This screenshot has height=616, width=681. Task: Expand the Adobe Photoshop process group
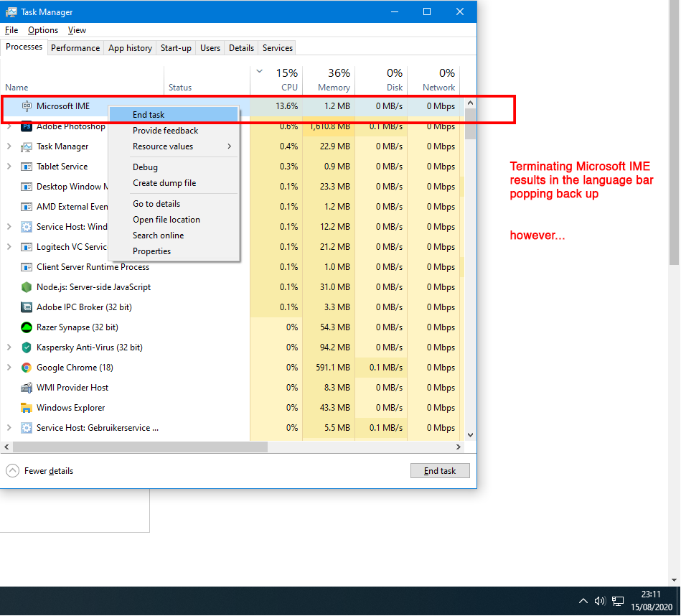(x=9, y=127)
